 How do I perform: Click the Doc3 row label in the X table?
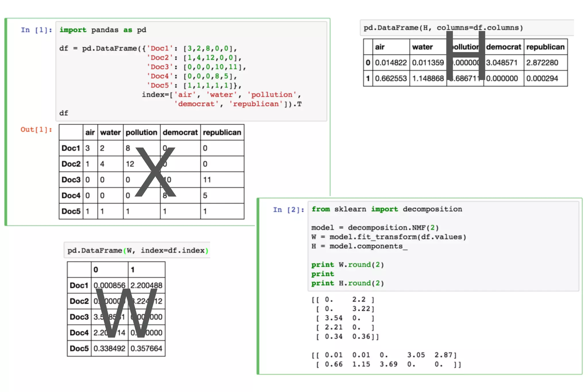pyautogui.click(x=71, y=180)
